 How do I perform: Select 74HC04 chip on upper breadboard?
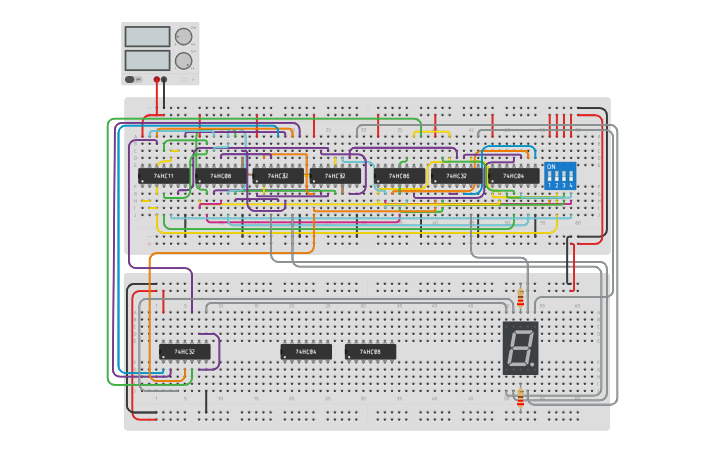[514, 176]
